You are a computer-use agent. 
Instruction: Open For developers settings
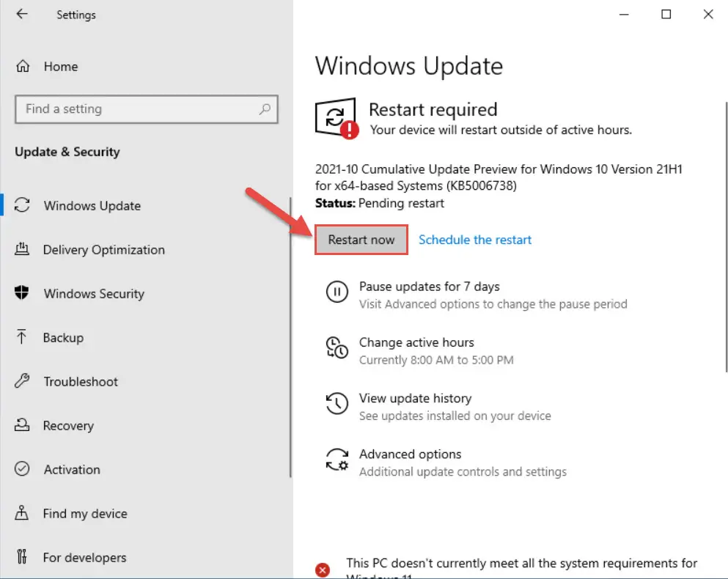pos(84,557)
